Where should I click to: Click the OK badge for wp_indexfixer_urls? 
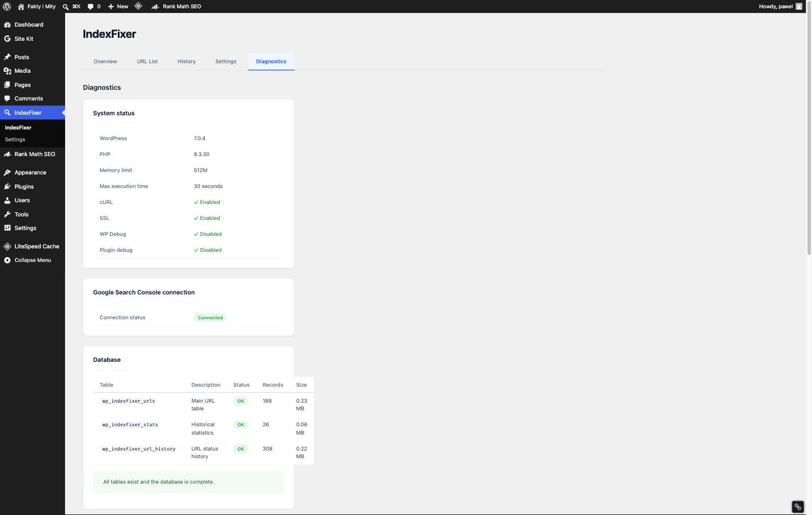(240, 401)
